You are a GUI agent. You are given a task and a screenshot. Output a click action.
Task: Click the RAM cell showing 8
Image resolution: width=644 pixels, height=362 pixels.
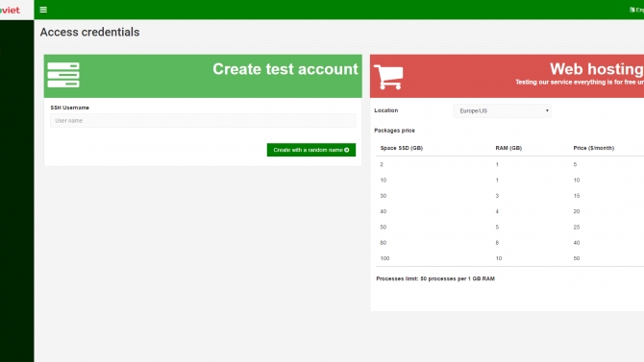tap(497, 243)
